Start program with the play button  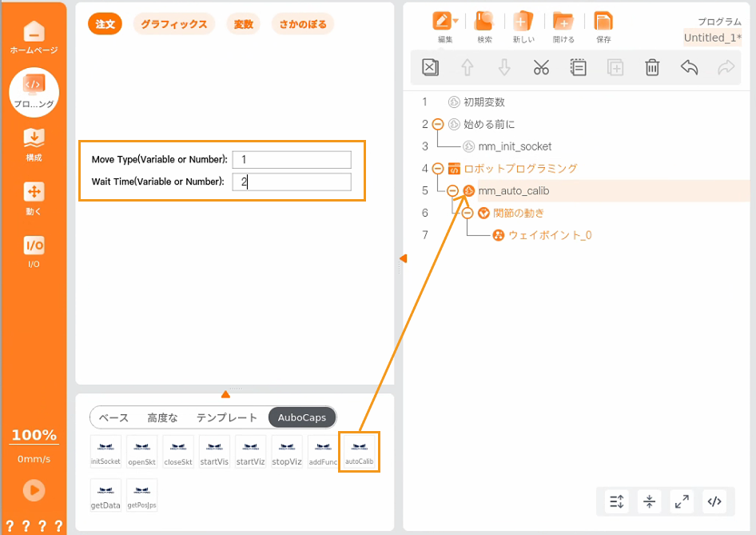(34, 490)
